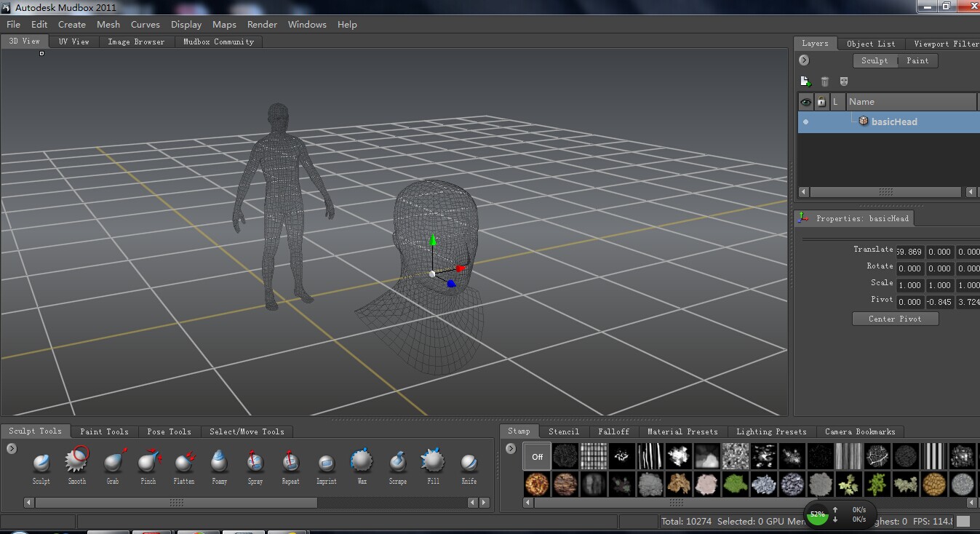Viewport: 980px width, 534px height.
Task: Open the Stamp tray options arrow
Action: 511,449
